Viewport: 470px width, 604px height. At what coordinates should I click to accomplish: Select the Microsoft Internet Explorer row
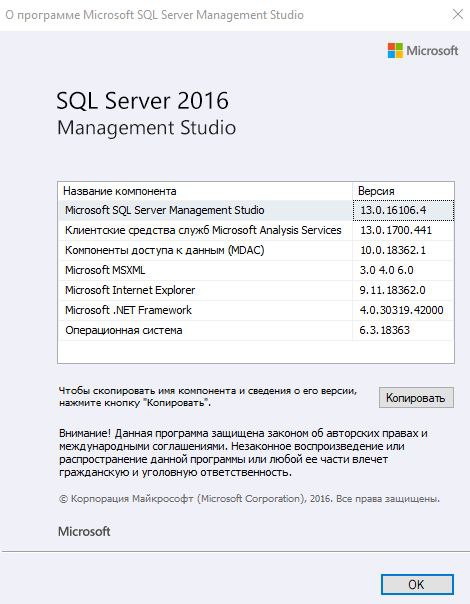pos(256,290)
